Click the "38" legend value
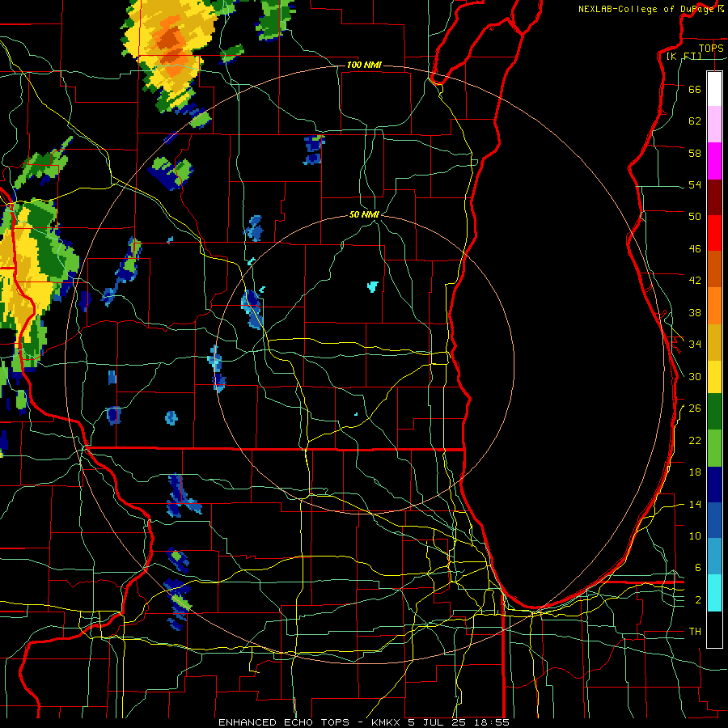The image size is (728, 728). point(695,313)
